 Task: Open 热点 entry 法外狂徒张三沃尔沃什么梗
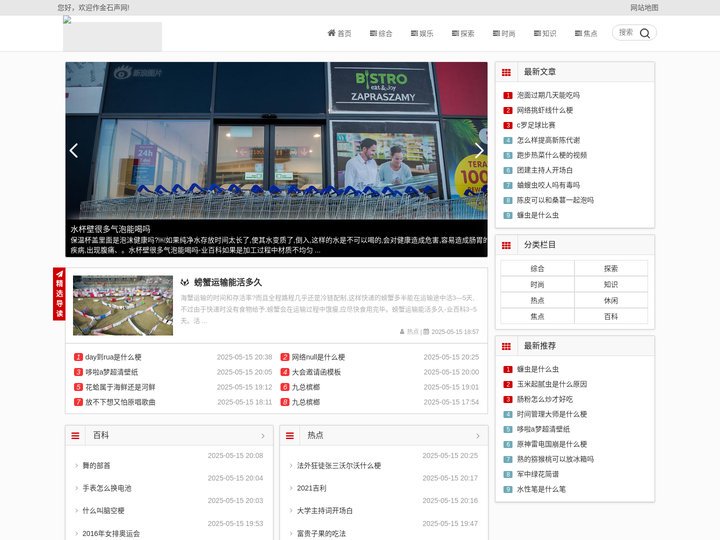point(339,466)
